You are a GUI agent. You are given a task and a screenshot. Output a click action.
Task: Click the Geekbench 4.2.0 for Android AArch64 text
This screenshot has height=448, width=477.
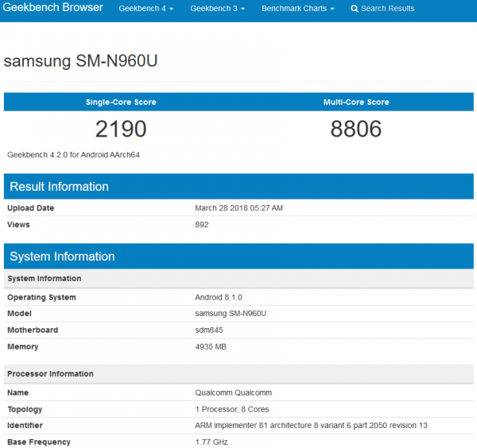click(73, 155)
